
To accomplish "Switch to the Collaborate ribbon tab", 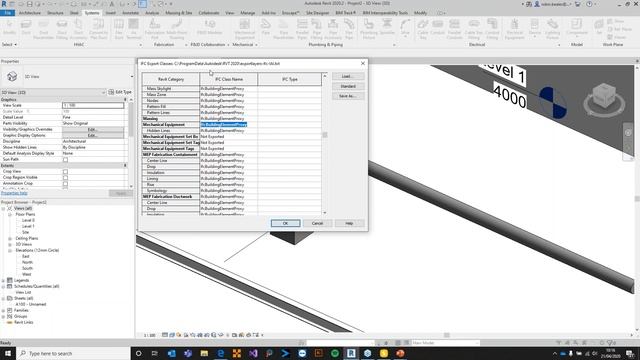I will 209,13.
